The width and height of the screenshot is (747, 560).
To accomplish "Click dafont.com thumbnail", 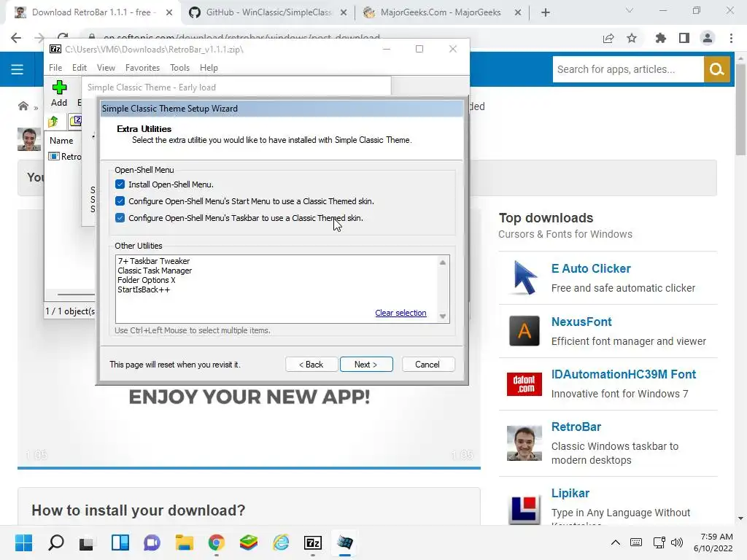I will click(524, 384).
